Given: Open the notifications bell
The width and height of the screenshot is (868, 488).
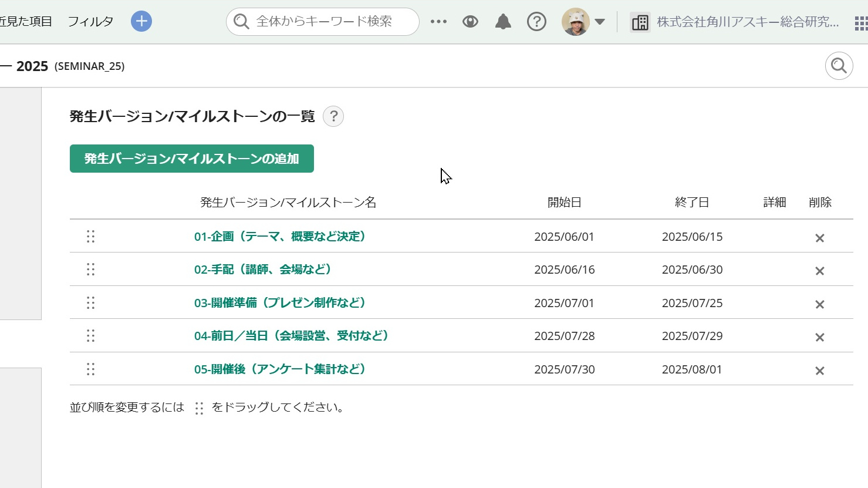Looking at the screenshot, I should [503, 22].
